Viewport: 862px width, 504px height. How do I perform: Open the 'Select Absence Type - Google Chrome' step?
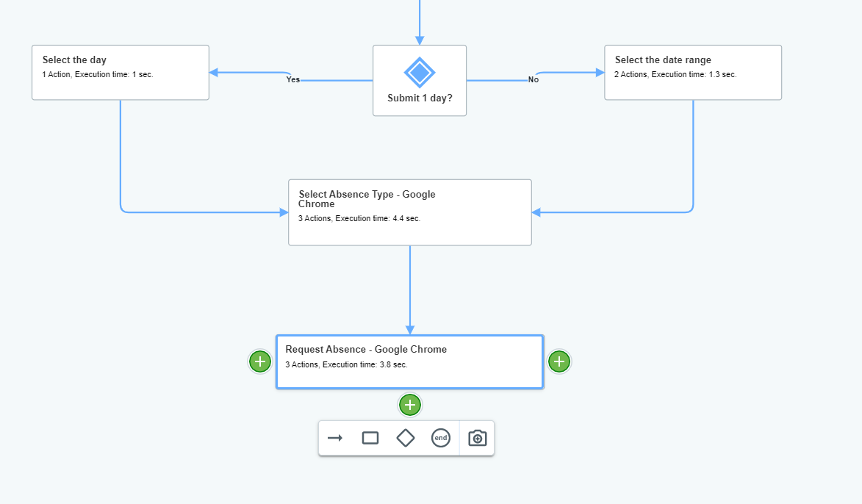[409, 212]
